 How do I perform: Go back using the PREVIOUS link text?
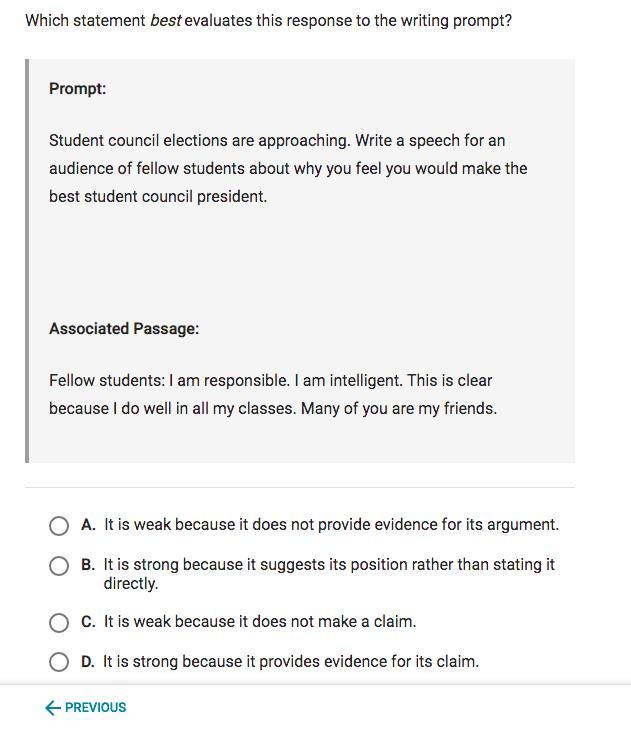[x=96, y=708]
